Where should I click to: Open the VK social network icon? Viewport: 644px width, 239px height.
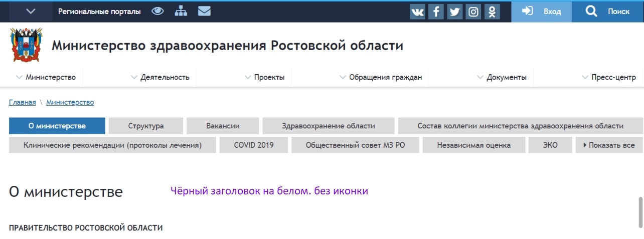[x=417, y=12]
